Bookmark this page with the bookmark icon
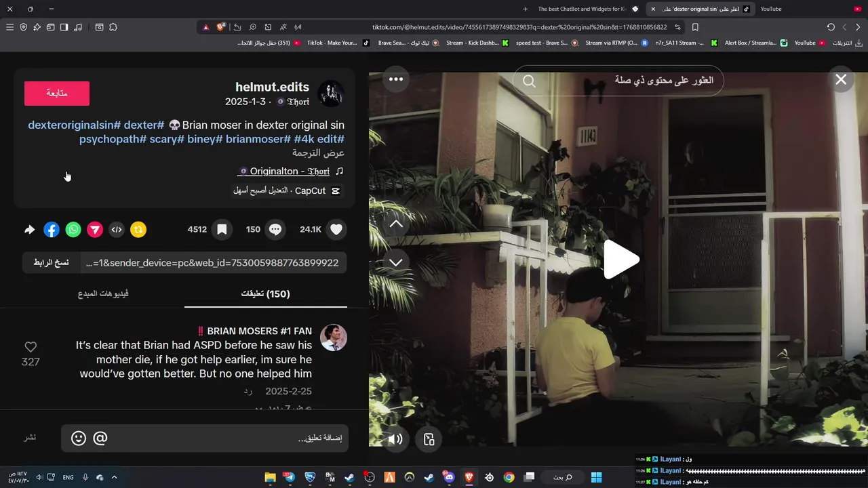Screen dimensions: 868x488 tap(695, 27)
